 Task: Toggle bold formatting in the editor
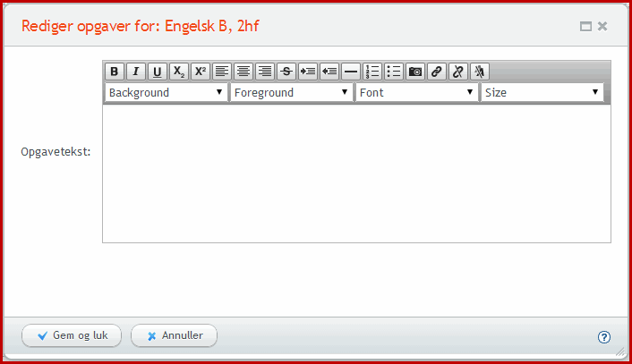click(x=115, y=72)
